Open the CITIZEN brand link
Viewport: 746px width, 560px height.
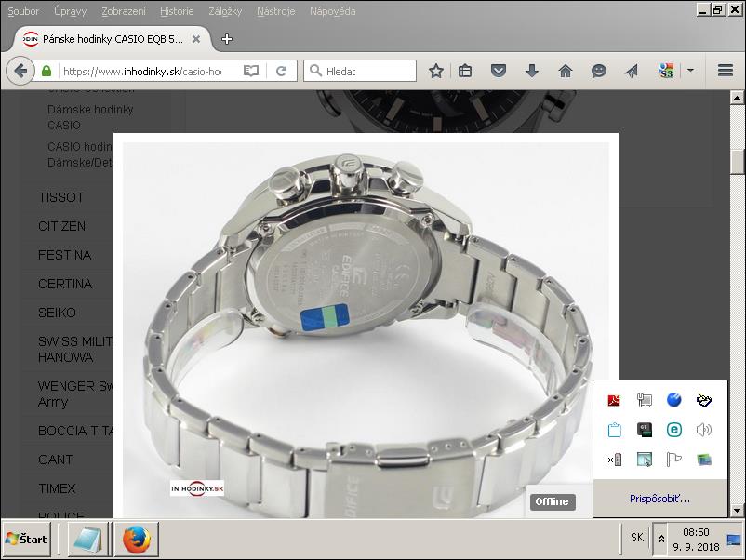click(x=61, y=226)
